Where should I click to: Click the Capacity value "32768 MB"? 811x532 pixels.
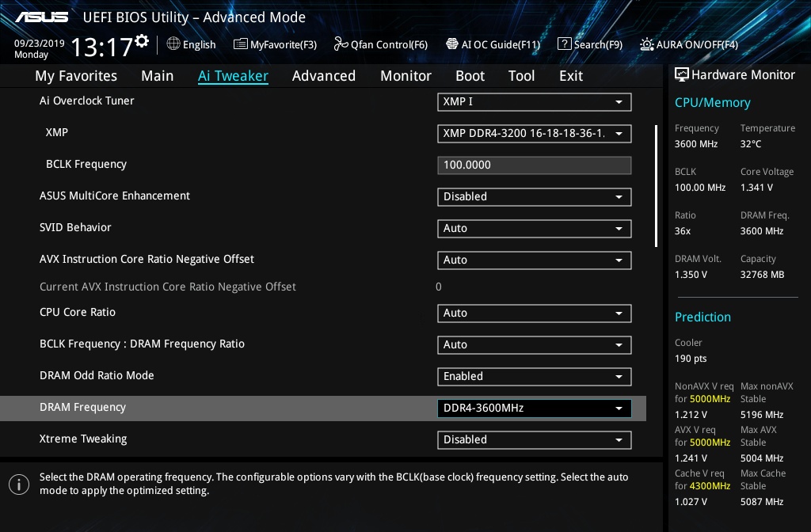coord(763,275)
